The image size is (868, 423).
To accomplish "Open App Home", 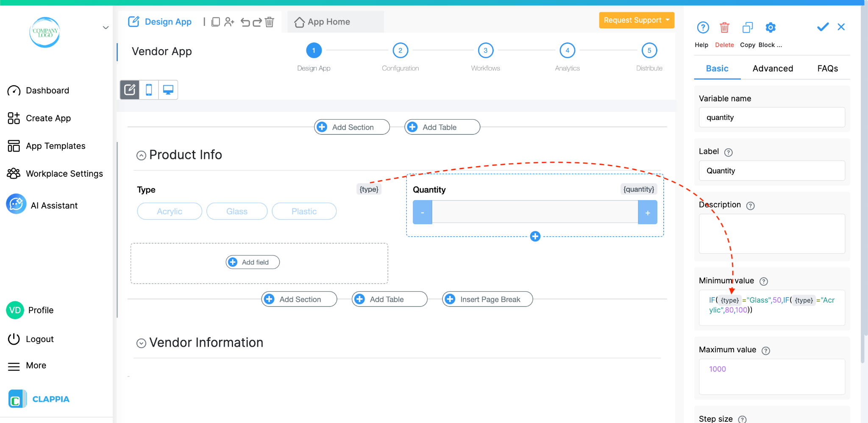I will 322,22.
